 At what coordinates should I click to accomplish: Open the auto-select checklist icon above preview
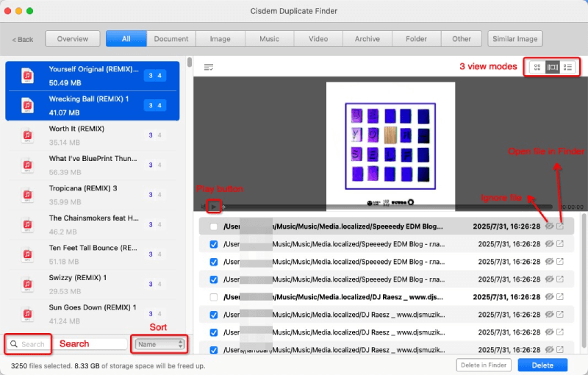pyautogui.click(x=209, y=67)
